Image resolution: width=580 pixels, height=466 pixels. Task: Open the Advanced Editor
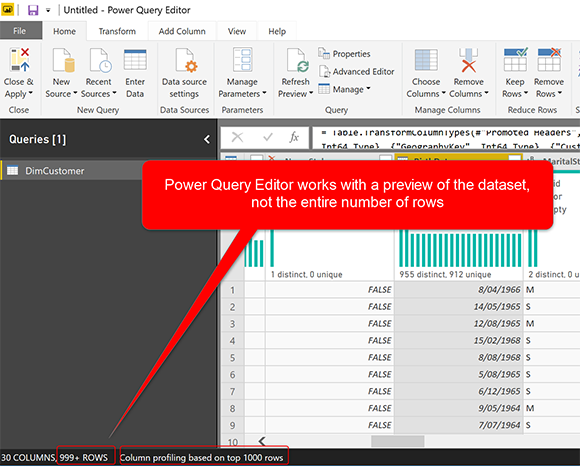tap(357, 71)
